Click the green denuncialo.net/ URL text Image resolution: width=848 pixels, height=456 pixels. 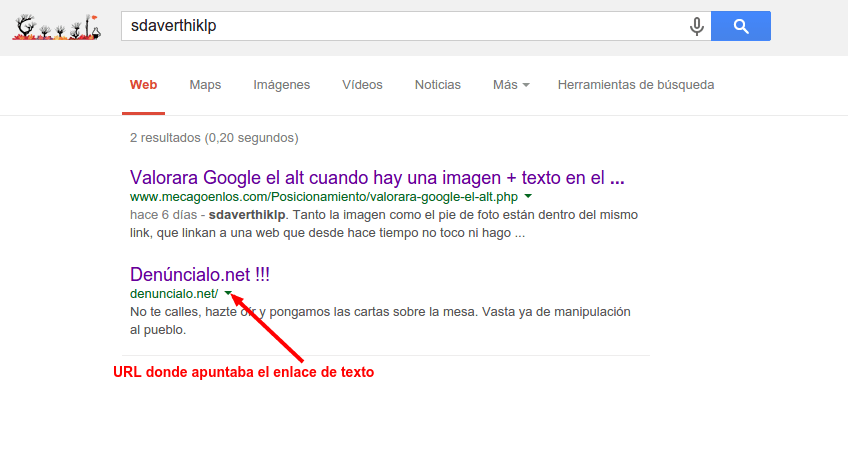coord(174,294)
